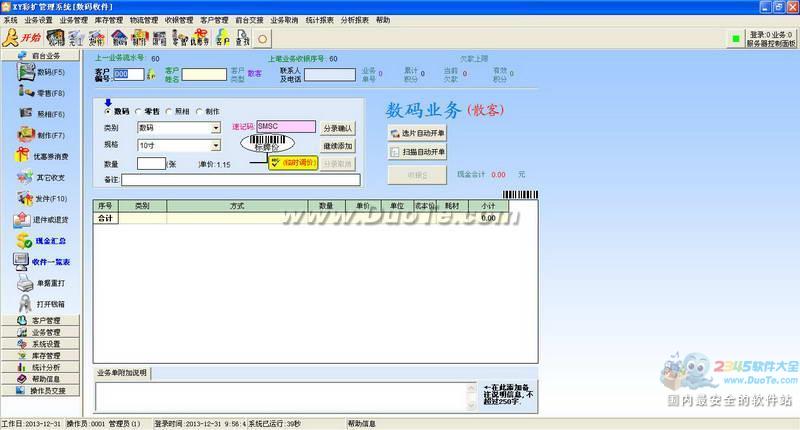This screenshot has width=800, height=430.
Task: Click the 优惠券 gift toolbar icon
Action: point(199,38)
